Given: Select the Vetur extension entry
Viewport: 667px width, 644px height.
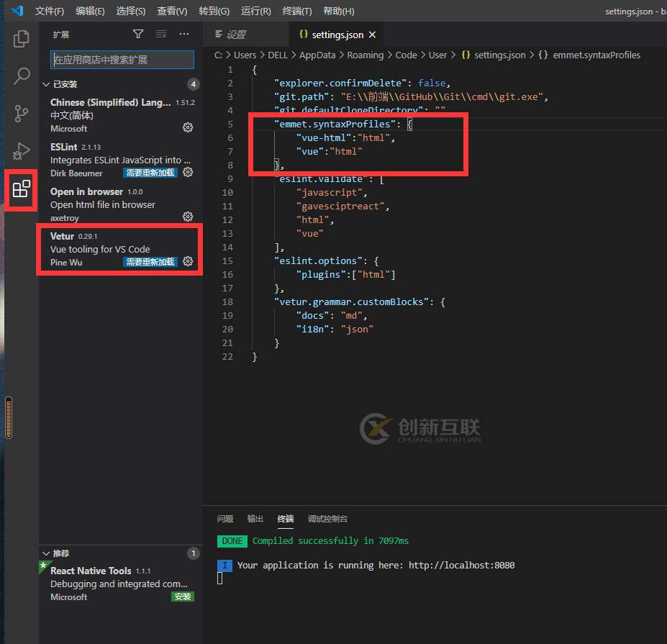Looking at the screenshot, I should coord(121,249).
